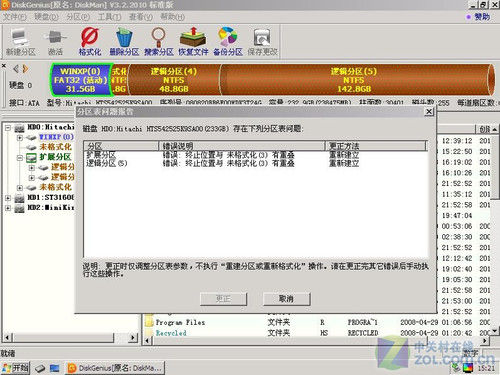Image resolution: width=500 pixels, height=375 pixels.
Task: Open the File (文件) menu
Action: tap(15, 17)
